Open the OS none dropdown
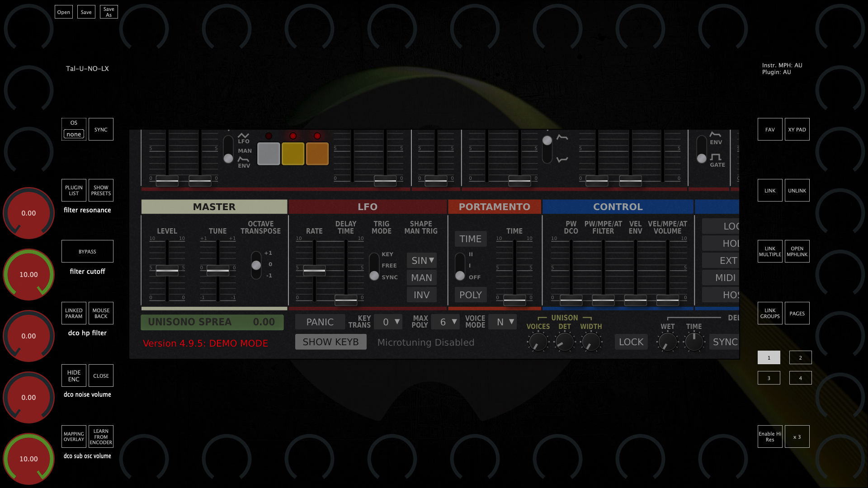868x488 pixels. pos(74,134)
